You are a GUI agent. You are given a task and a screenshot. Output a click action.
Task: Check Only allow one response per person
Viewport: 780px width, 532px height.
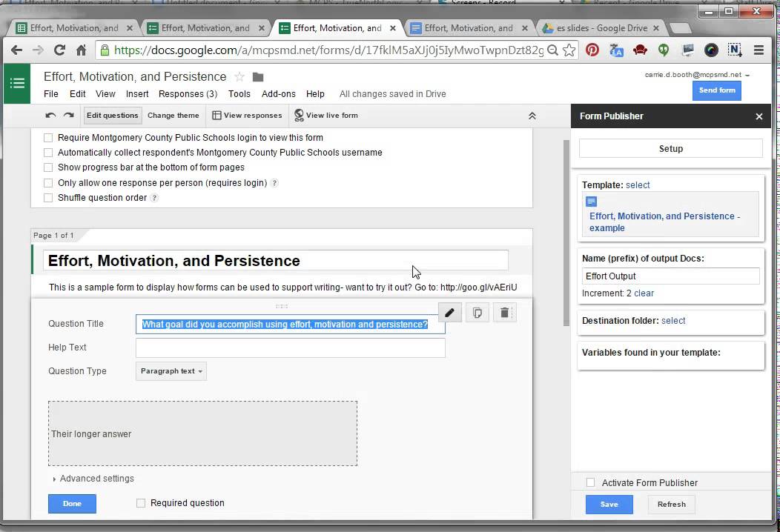tap(48, 183)
